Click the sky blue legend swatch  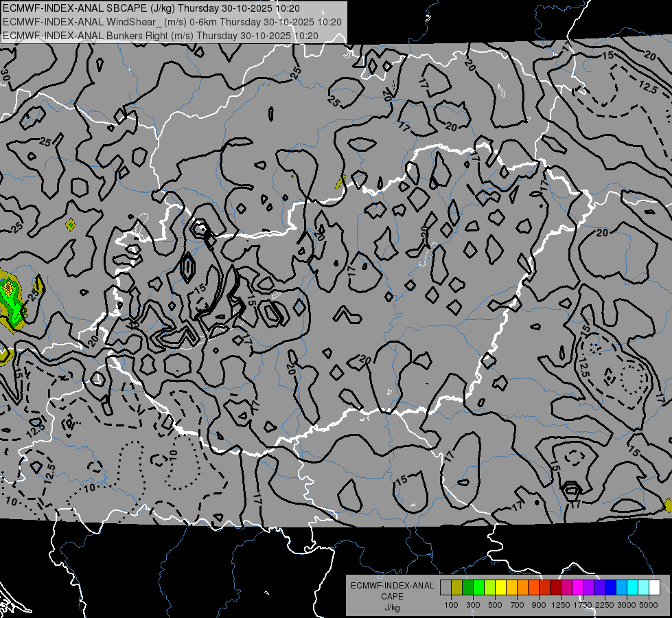(x=622, y=588)
